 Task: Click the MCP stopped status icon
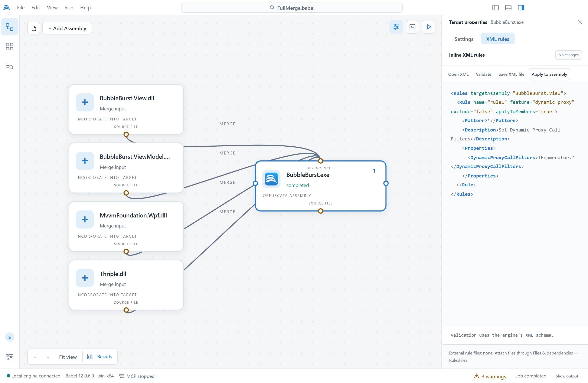click(x=122, y=376)
